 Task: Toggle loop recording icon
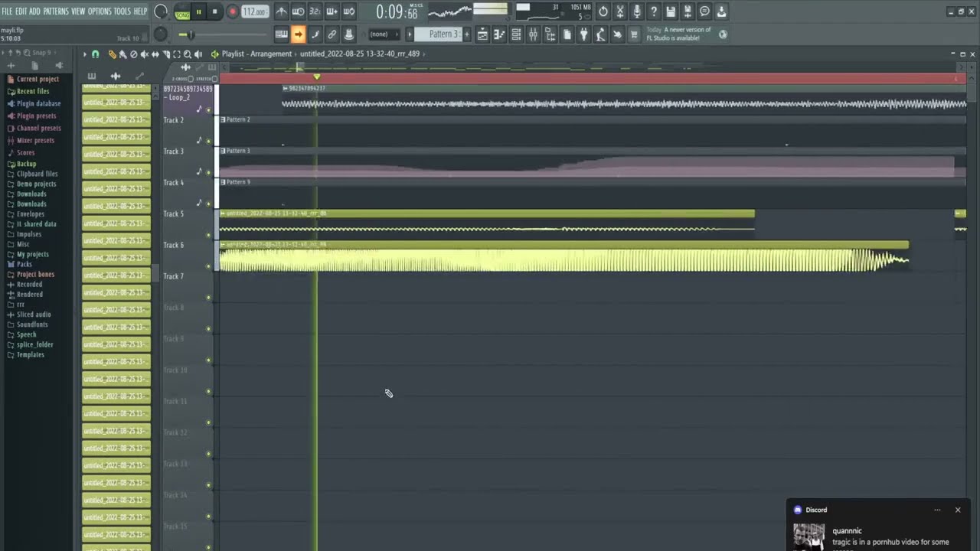pyautogui.click(x=348, y=11)
